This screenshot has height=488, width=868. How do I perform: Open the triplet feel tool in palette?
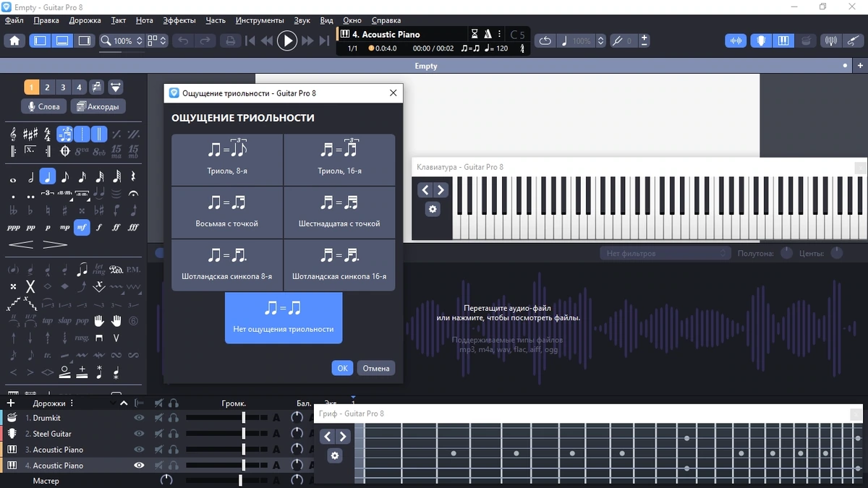pos(65,134)
